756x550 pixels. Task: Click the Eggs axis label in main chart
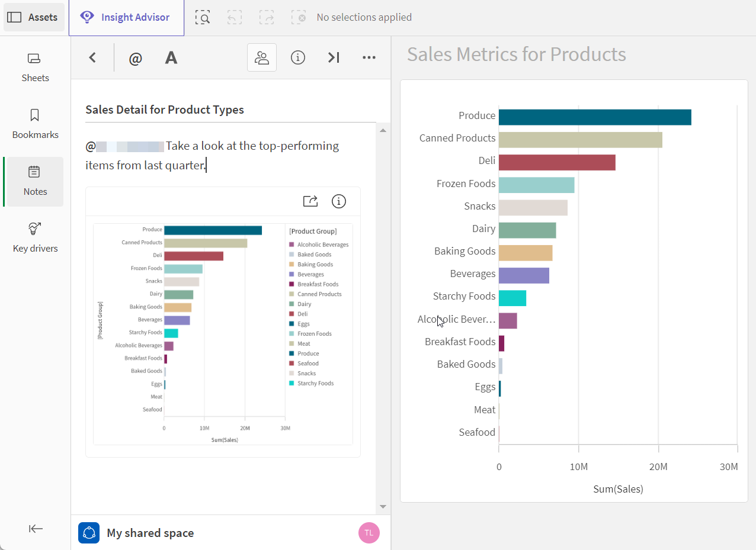point(485,387)
